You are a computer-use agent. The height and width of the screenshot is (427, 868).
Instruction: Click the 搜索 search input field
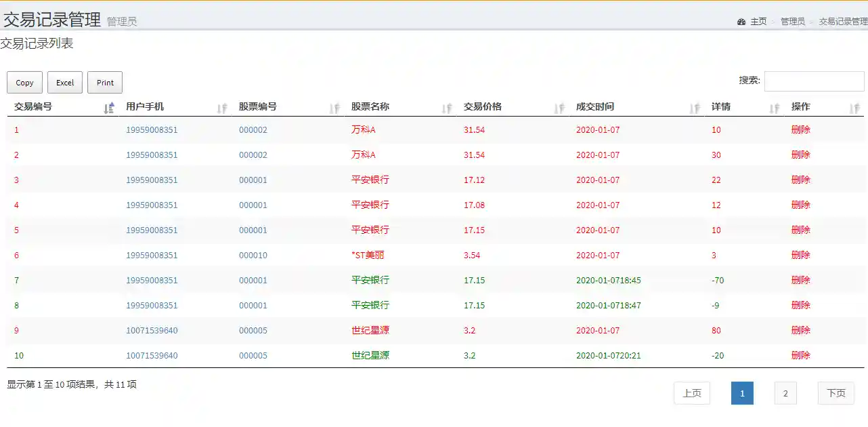[814, 81]
